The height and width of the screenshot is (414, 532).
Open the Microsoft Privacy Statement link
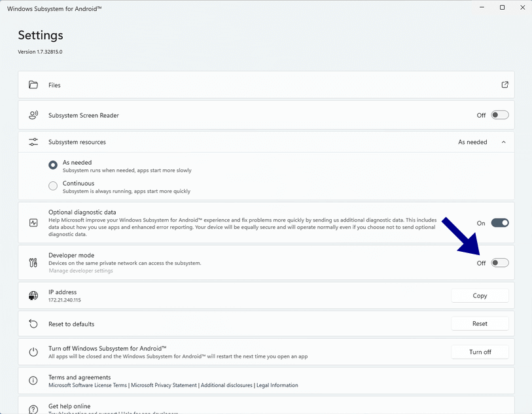coord(164,385)
